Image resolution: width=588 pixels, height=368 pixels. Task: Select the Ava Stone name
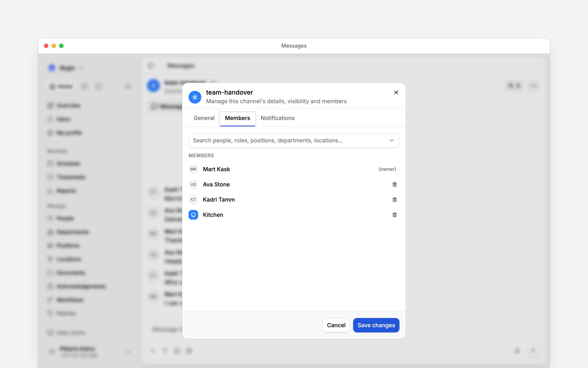[216, 184]
